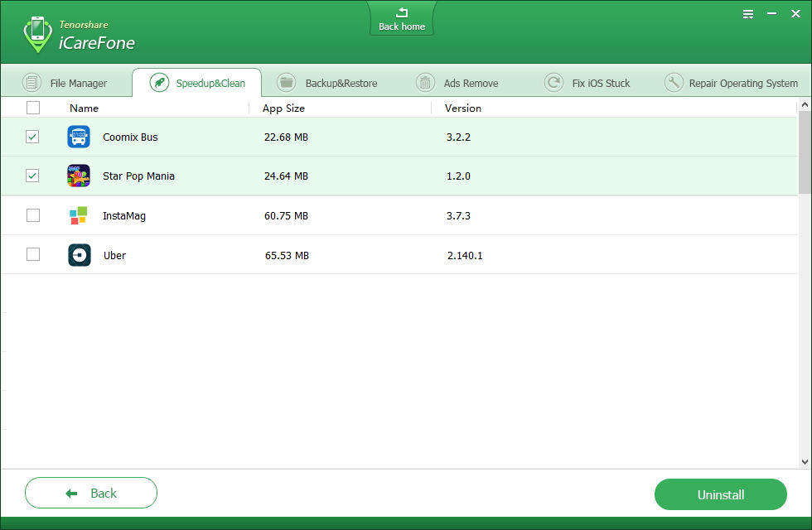Click the Uber app icon
The height and width of the screenshot is (530, 812).
pyautogui.click(x=79, y=255)
